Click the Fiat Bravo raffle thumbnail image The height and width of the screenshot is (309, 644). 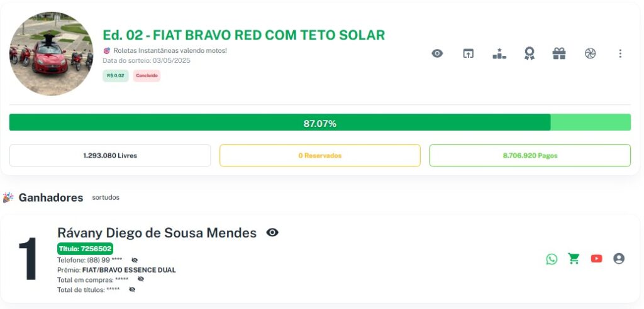pyautogui.click(x=52, y=54)
